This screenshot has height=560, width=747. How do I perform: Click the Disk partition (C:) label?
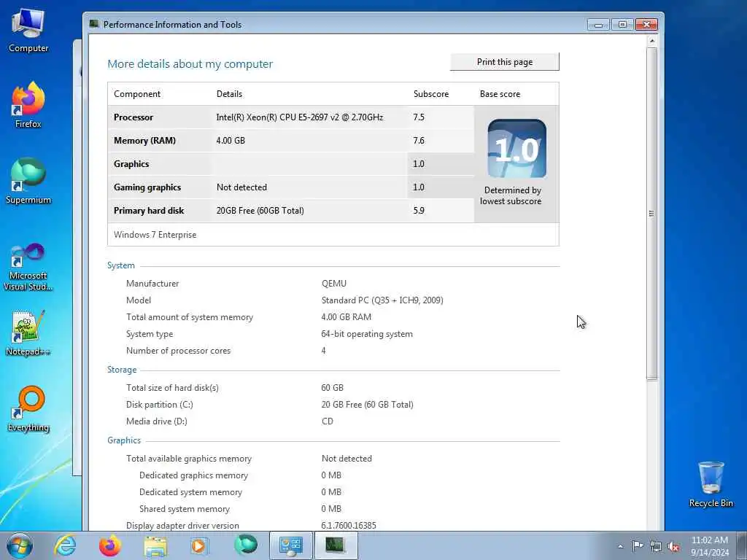(x=160, y=404)
